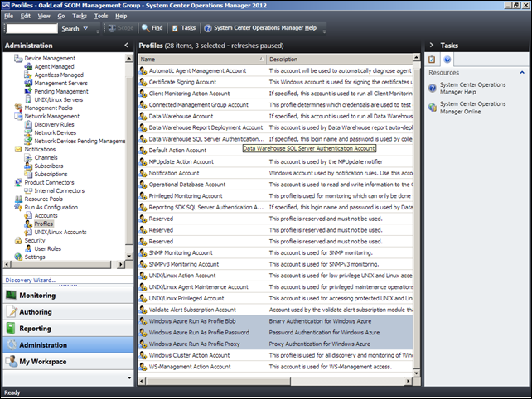
Task: Click the Subscribers icon
Action: click(28, 166)
